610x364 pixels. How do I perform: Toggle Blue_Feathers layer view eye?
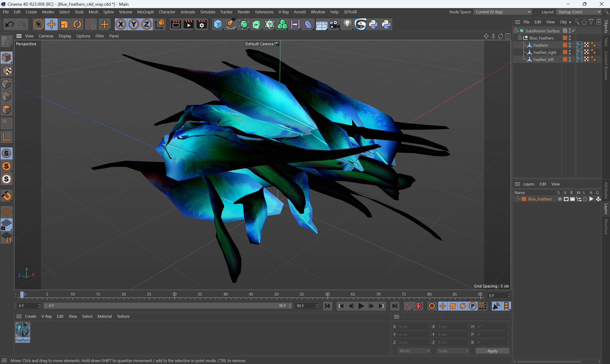click(x=566, y=199)
